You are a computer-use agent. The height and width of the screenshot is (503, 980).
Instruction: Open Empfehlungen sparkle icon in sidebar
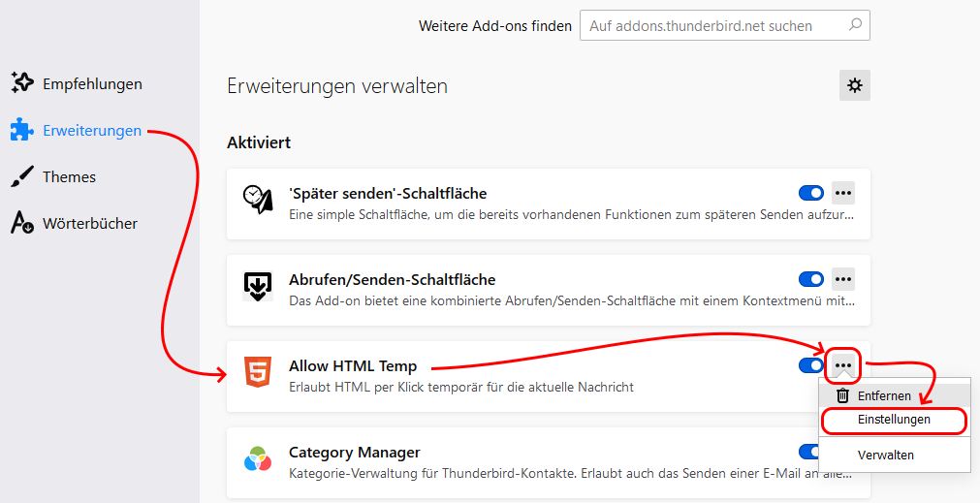click(x=22, y=83)
